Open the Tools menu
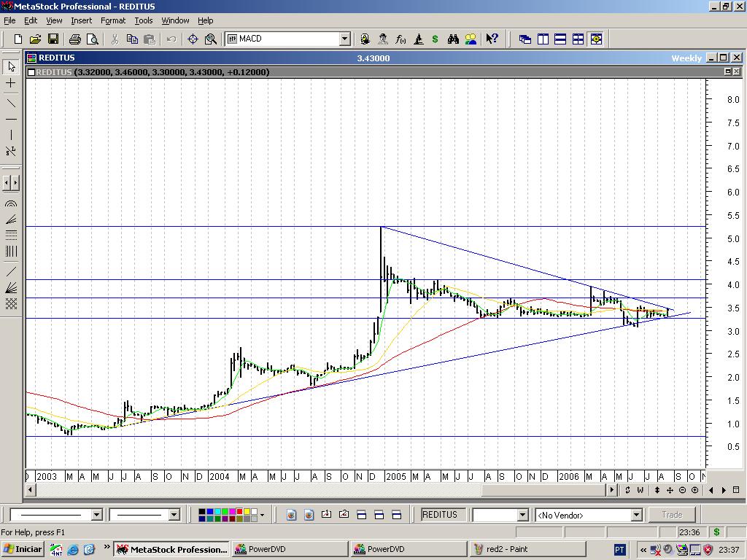 click(x=144, y=20)
